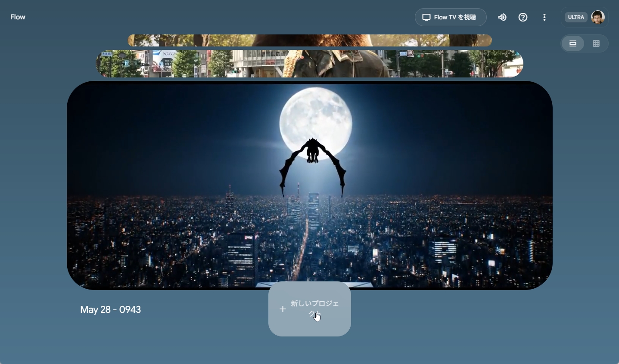The width and height of the screenshot is (619, 364).
Task: Click the ULTRA plan badge
Action: point(576,17)
